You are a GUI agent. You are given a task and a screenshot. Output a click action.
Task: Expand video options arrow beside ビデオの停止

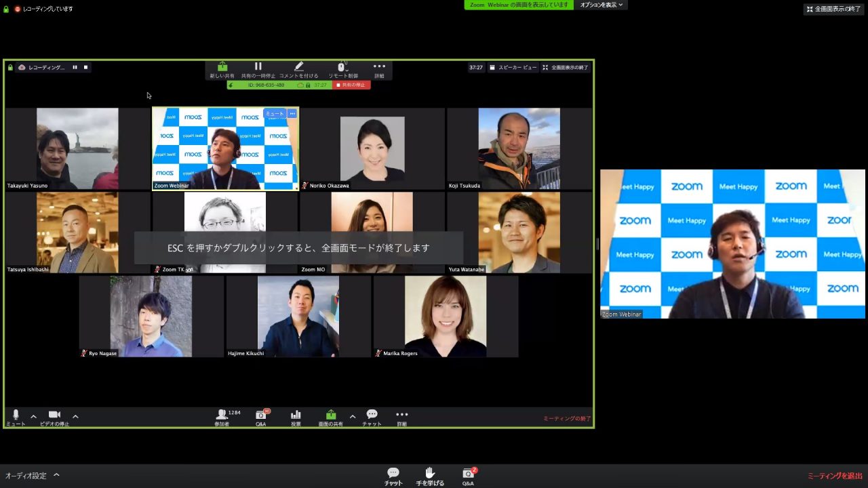[75, 416]
